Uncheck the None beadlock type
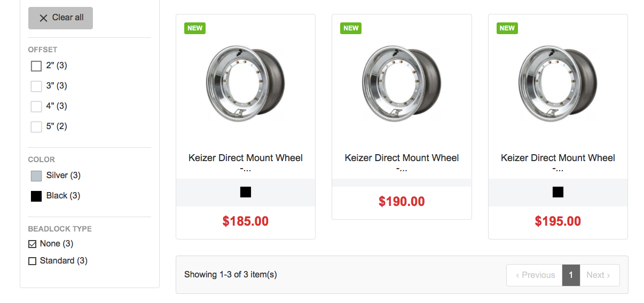This screenshot has height=303, width=644. point(33,244)
